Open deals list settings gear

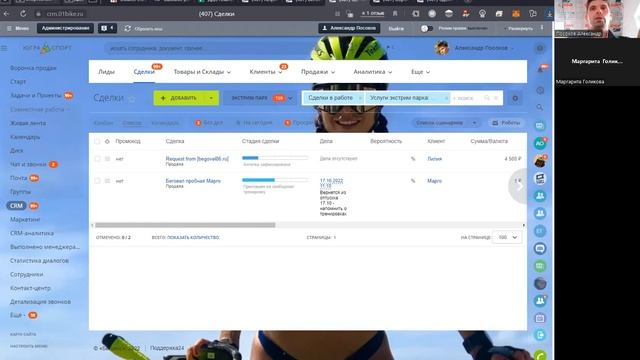pyautogui.click(x=515, y=98)
